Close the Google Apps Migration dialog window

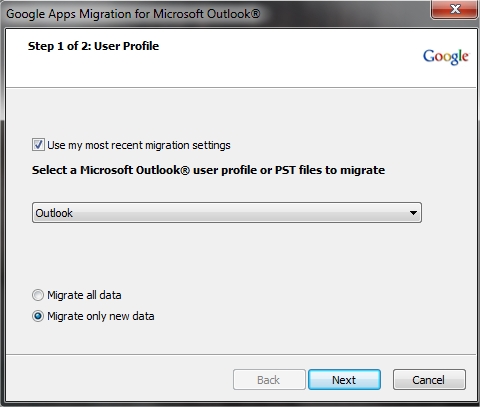coord(454,9)
